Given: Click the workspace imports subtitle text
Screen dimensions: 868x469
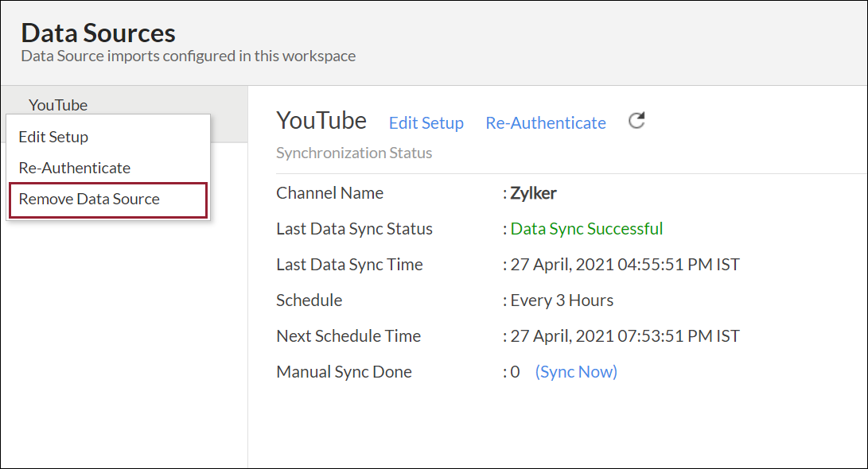Looking at the screenshot, I should [188, 56].
